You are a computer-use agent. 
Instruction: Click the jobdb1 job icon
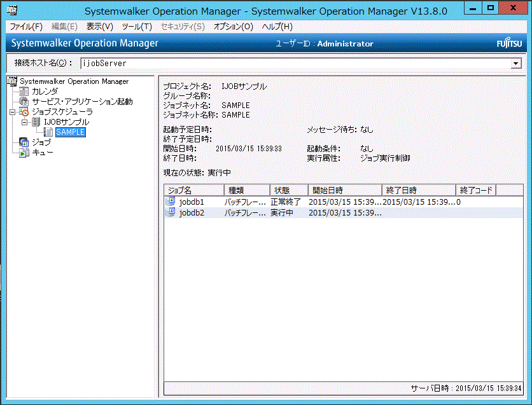(171, 202)
